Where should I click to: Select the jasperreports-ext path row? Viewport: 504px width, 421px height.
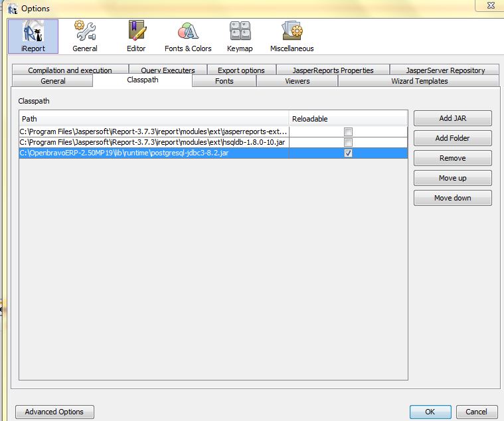tap(154, 131)
